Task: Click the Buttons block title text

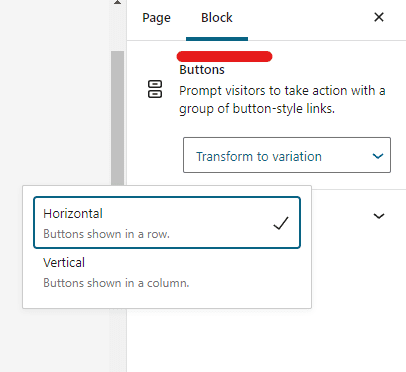Action: point(202,70)
